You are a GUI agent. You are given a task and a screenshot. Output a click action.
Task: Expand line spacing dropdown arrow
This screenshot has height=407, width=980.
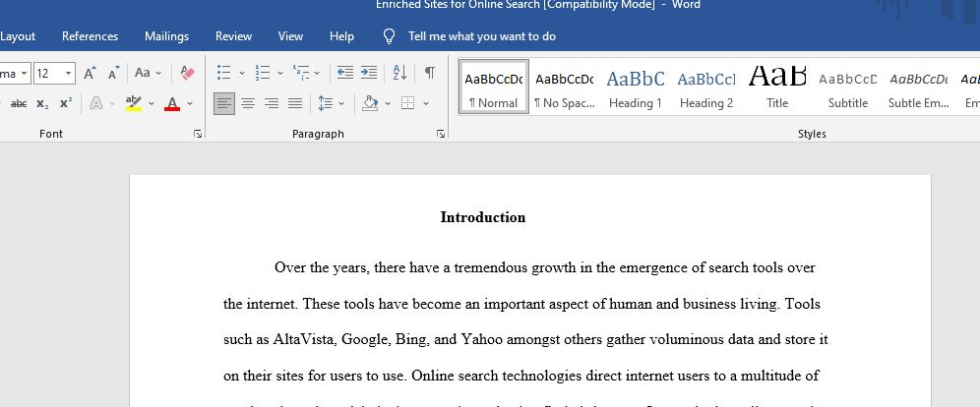(341, 104)
